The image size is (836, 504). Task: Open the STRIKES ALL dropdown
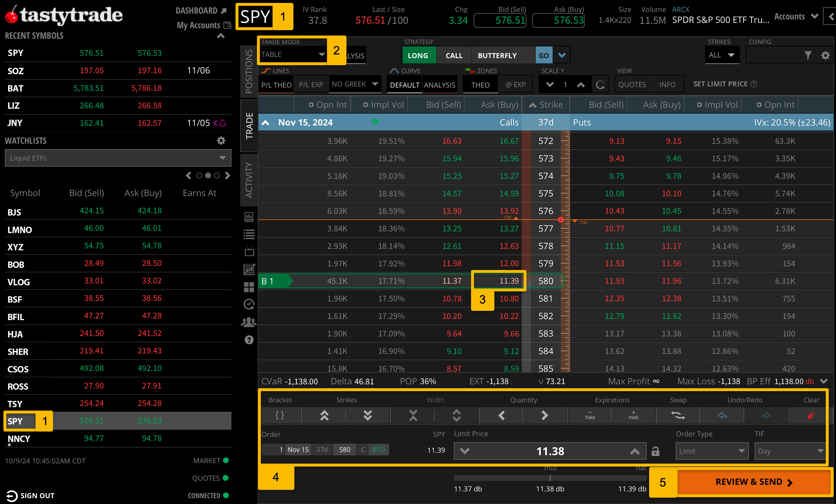pos(722,55)
